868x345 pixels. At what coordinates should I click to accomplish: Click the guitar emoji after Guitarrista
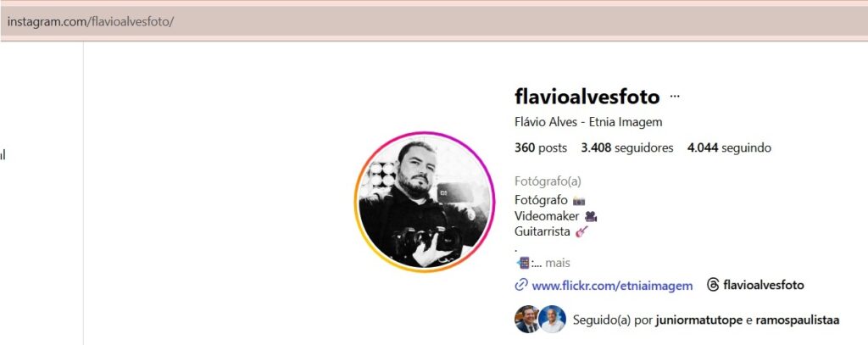(581, 231)
